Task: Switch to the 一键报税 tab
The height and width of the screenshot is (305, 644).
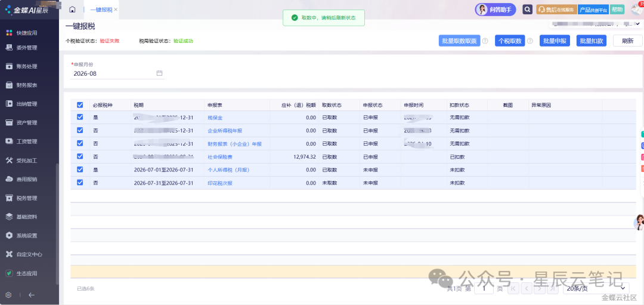Action: [101, 10]
